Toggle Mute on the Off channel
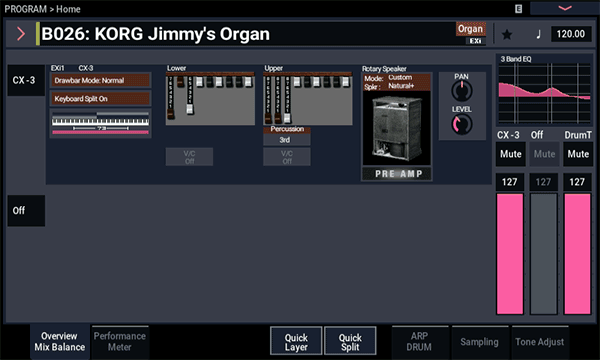The height and width of the screenshot is (360, 600). tap(544, 154)
